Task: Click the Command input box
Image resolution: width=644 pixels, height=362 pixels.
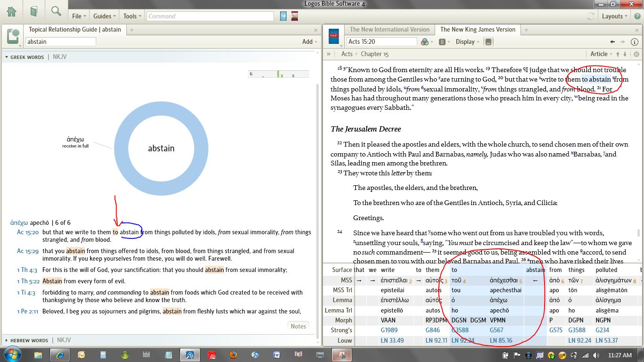Action: pos(210,16)
